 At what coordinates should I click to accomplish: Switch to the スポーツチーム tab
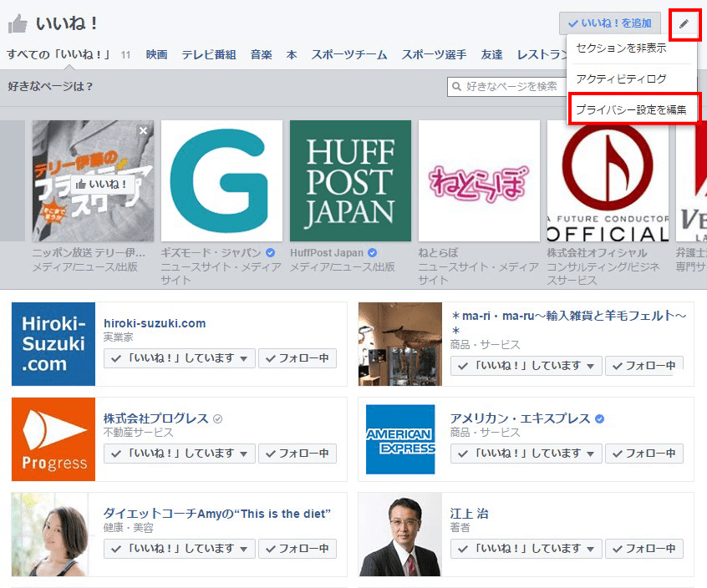(x=349, y=54)
